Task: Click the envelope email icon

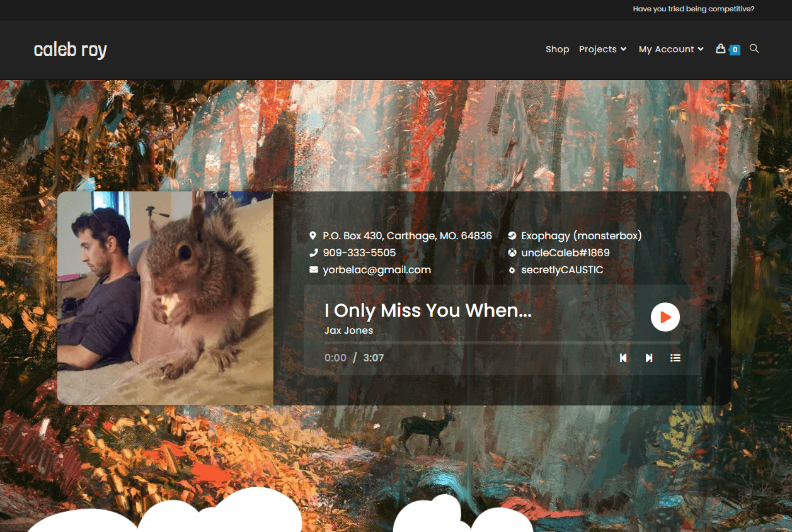Action: tap(314, 269)
